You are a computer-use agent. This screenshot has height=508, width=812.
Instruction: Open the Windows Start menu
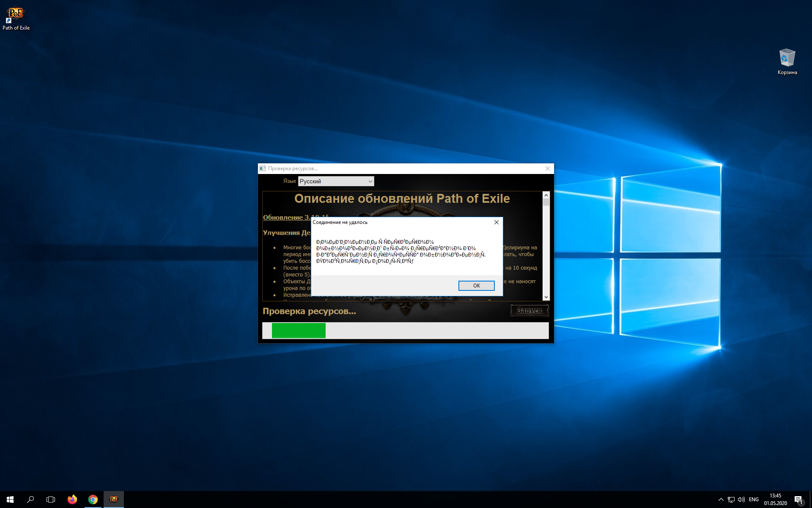coord(10,500)
